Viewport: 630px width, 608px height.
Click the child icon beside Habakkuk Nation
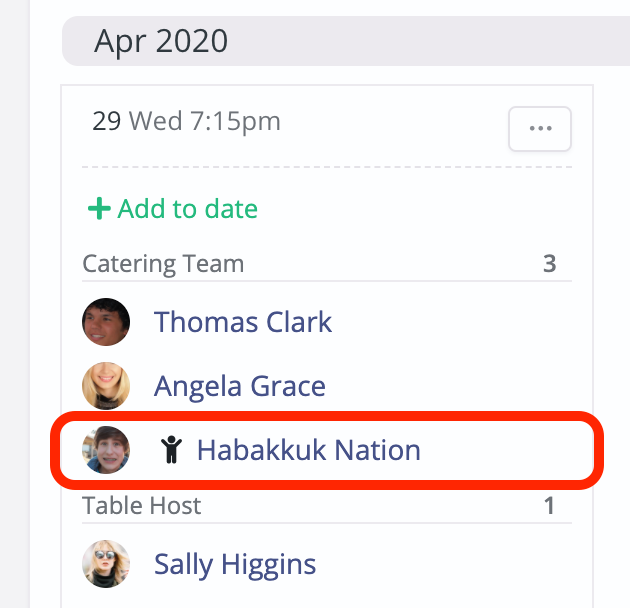click(x=172, y=450)
